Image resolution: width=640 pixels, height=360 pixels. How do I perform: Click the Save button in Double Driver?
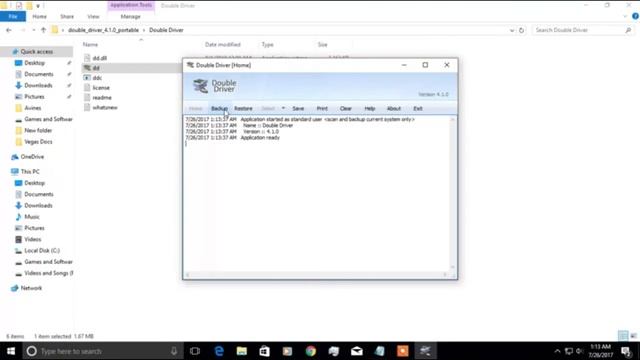coord(298,109)
